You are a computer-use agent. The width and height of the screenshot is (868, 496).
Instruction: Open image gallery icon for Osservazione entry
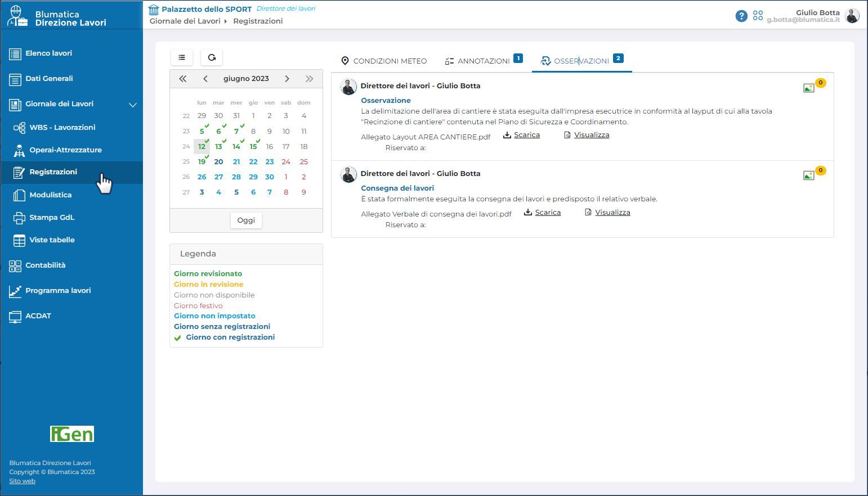(809, 88)
